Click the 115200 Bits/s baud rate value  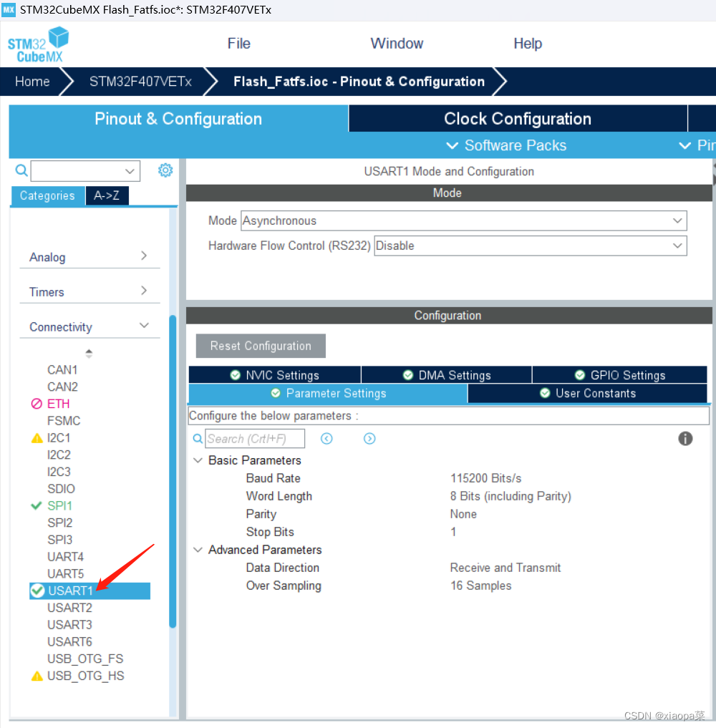pyautogui.click(x=485, y=478)
